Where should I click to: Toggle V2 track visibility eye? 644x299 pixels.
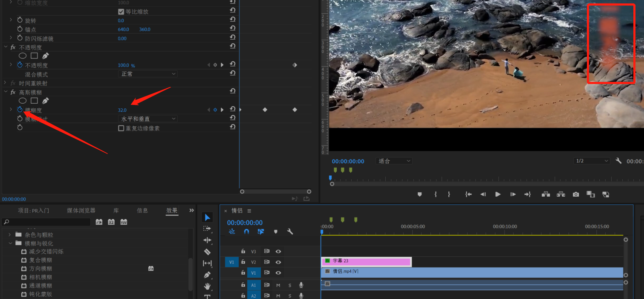tap(278, 262)
